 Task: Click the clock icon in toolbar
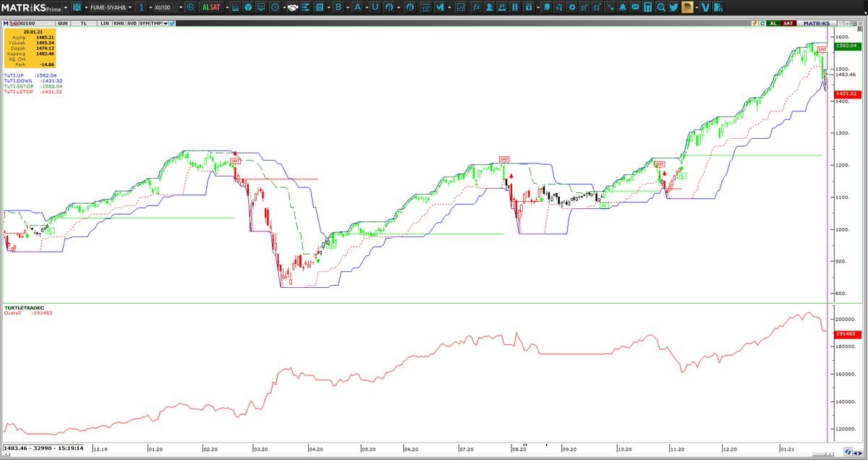276,7
